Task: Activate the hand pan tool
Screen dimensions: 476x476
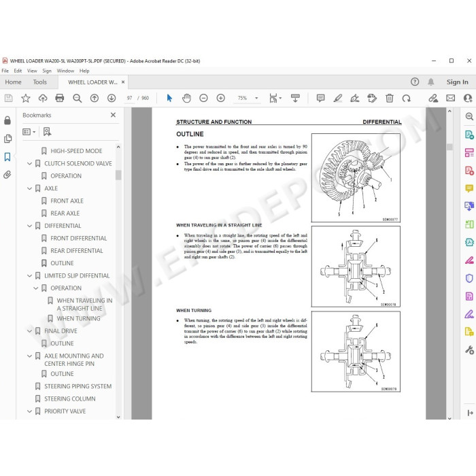Action: (186, 98)
